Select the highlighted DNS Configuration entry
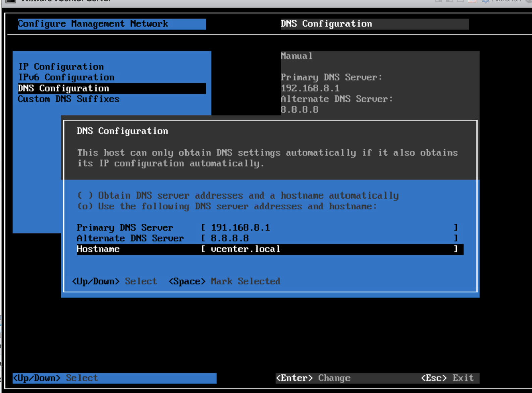This screenshot has height=393, width=532. tap(112, 88)
